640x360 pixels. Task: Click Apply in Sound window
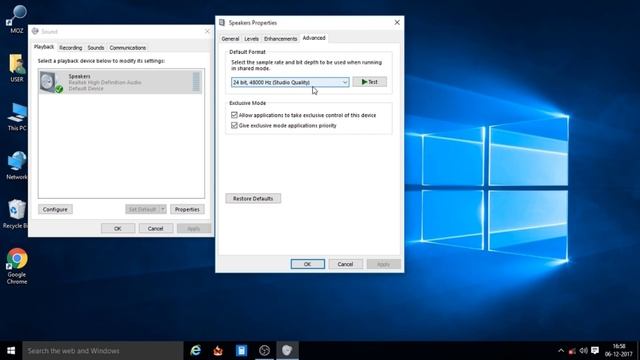click(x=193, y=228)
